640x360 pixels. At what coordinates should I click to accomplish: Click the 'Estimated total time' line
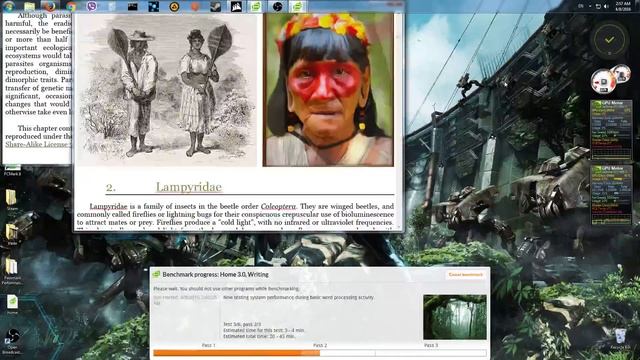[x=259, y=336]
